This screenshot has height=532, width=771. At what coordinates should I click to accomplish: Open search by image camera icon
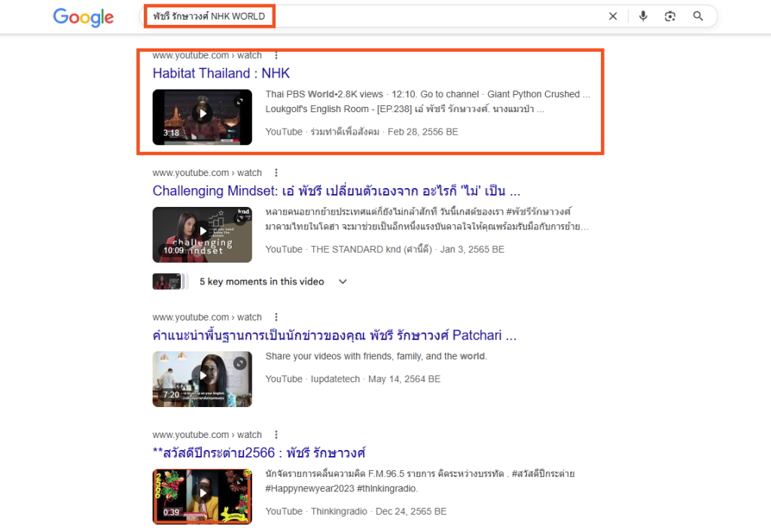coord(669,17)
